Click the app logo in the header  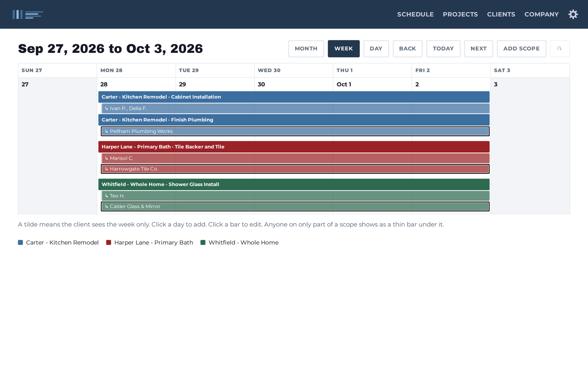[28, 15]
